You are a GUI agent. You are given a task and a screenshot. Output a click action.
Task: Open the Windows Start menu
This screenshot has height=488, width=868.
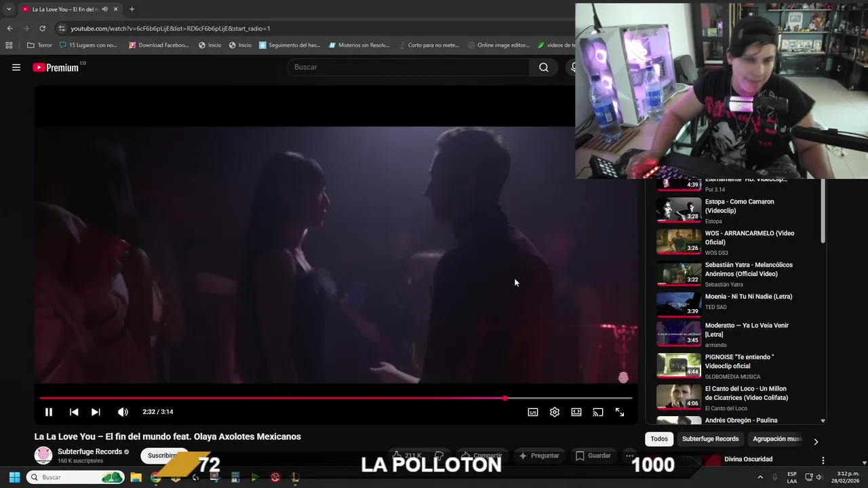coord(14,477)
